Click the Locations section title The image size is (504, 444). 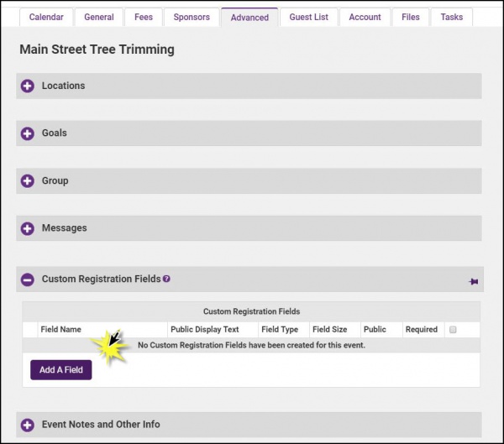click(63, 86)
